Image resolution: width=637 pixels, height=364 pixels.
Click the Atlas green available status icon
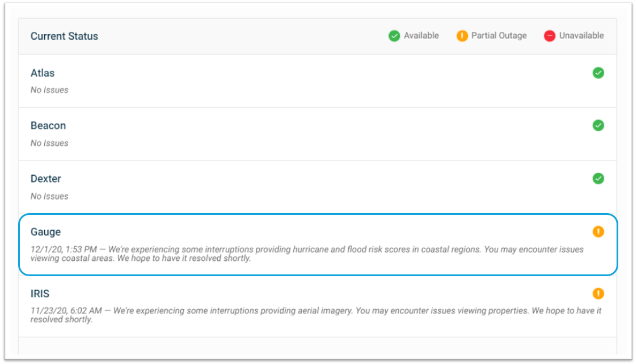(x=598, y=73)
